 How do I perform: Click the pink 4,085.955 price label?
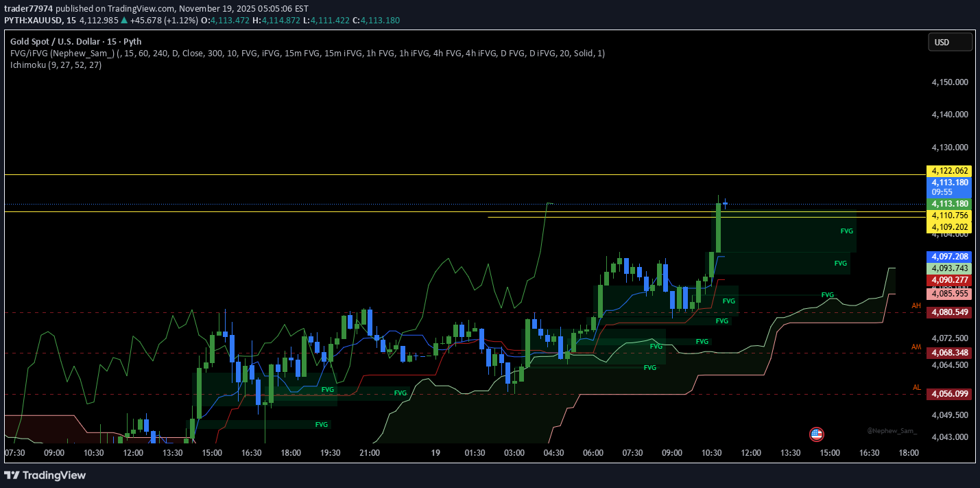point(949,294)
